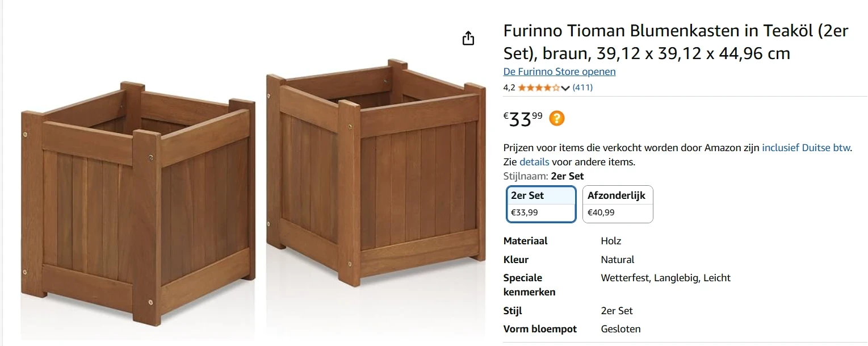This screenshot has width=868, height=346.
Task: Open the De Furinno Store link
Action: pyautogui.click(x=559, y=72)
